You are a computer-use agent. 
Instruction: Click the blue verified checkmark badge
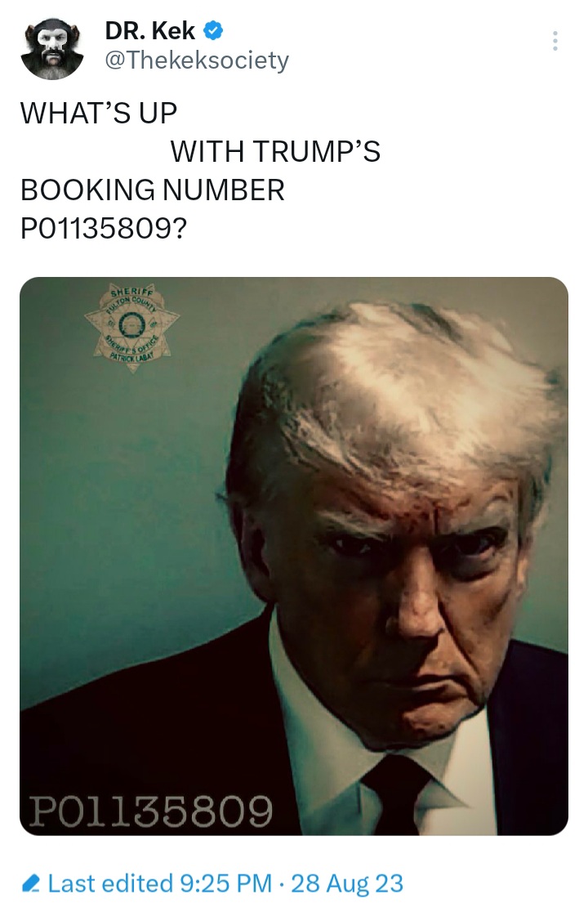(x=213, y=30)
